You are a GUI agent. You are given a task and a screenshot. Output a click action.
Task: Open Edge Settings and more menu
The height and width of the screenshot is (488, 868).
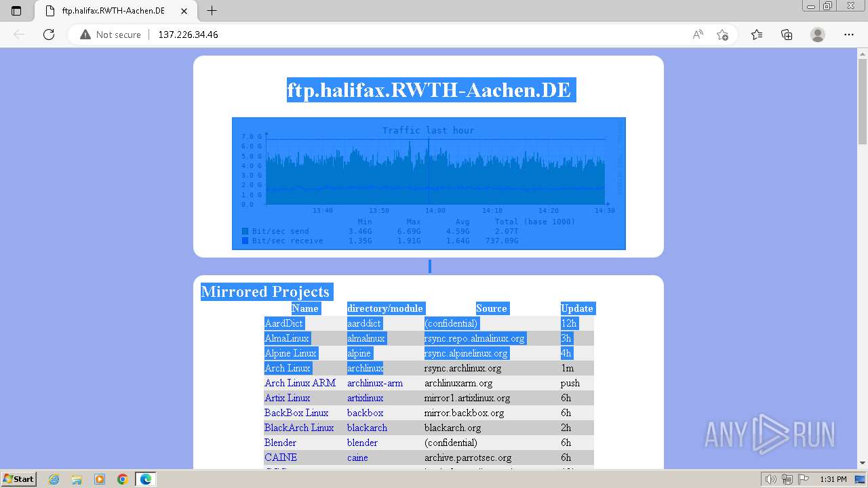pos(849,35)
